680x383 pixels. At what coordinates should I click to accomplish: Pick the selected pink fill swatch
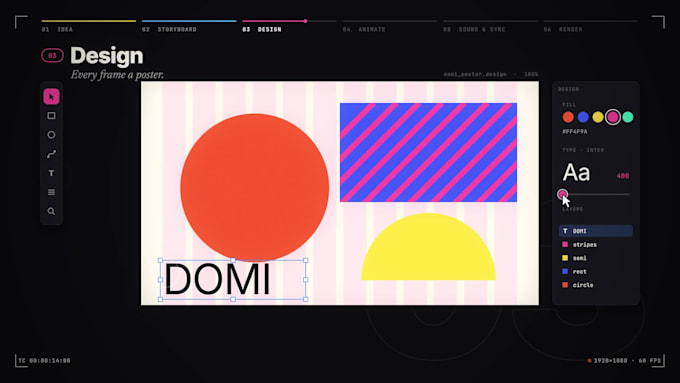613,117
